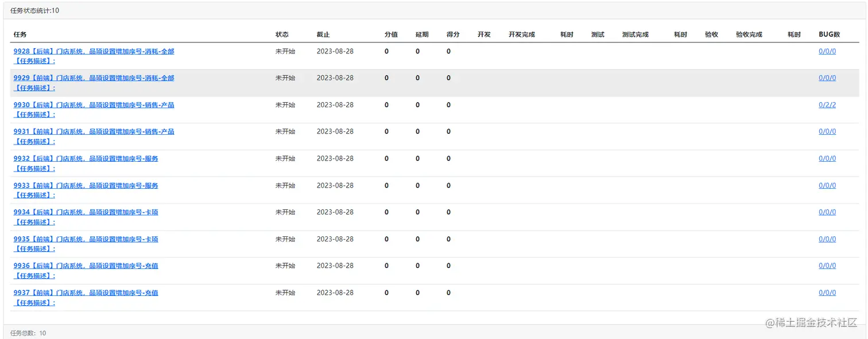This screenshot has width=868, height=339.
Task: Open task 9932 后端 服务 link
Action: (x=86, y=158)
